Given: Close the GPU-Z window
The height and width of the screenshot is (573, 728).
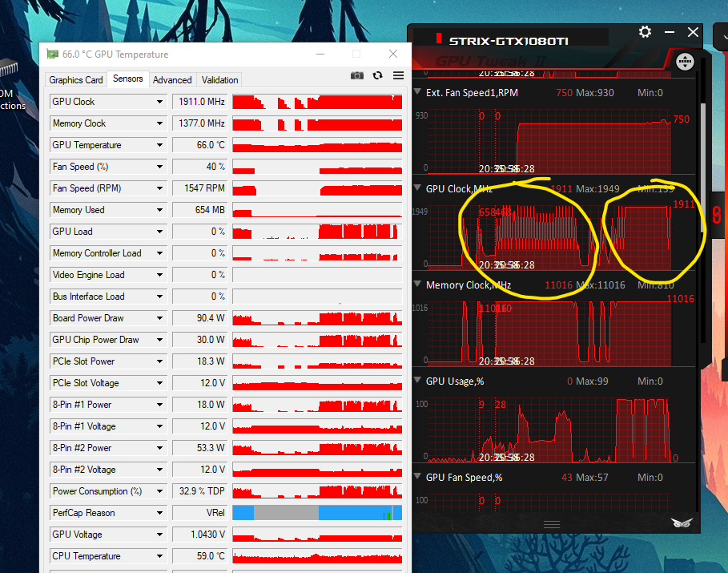Looking at the screenshot, I should pos(393,54).
